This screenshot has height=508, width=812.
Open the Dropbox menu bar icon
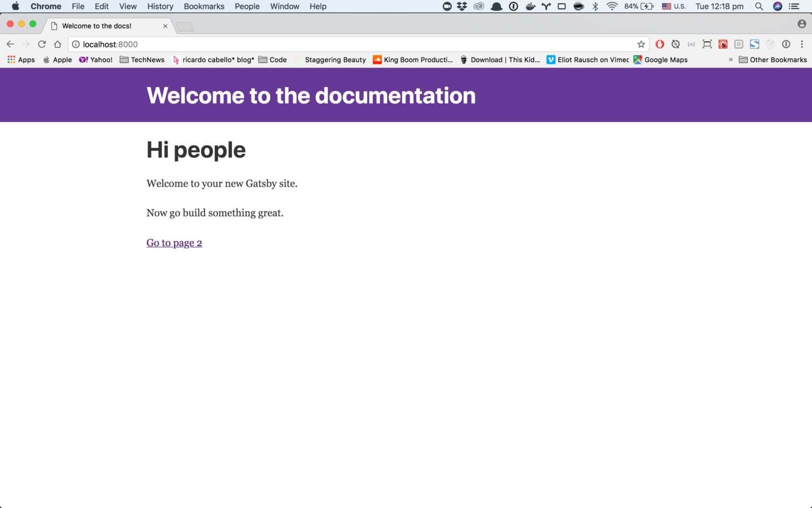[x=462, y=6]
